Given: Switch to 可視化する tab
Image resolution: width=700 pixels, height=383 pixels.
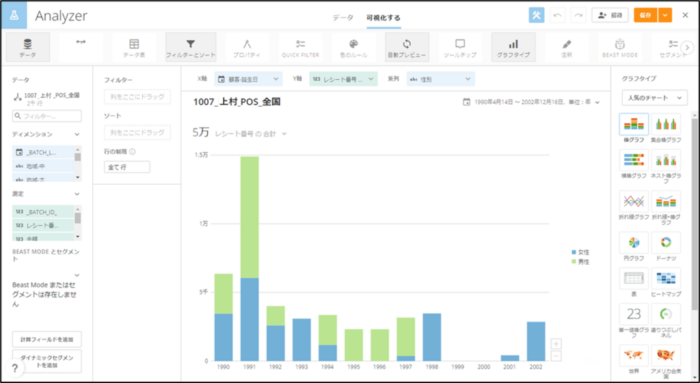Looking at the screenshot, I should pos(383,18).
